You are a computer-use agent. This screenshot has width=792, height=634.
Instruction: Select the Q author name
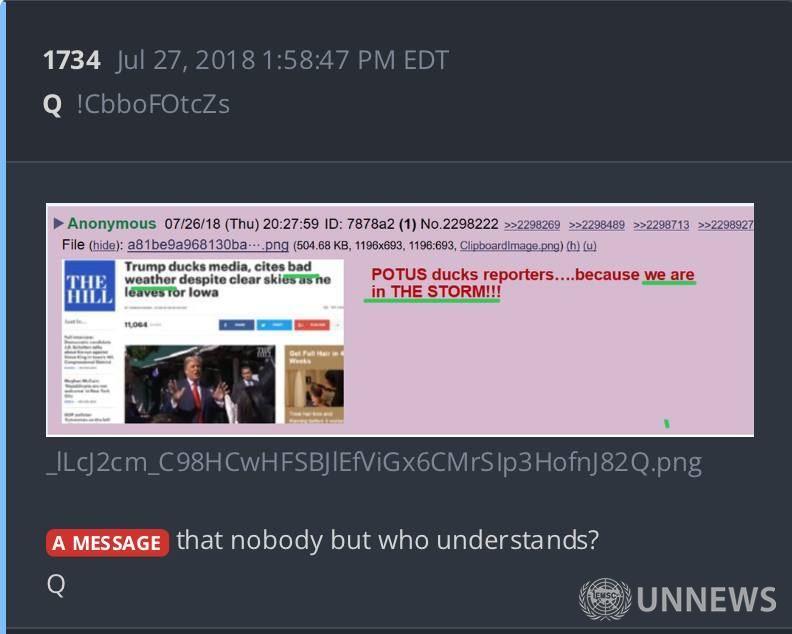pos(53,105)
